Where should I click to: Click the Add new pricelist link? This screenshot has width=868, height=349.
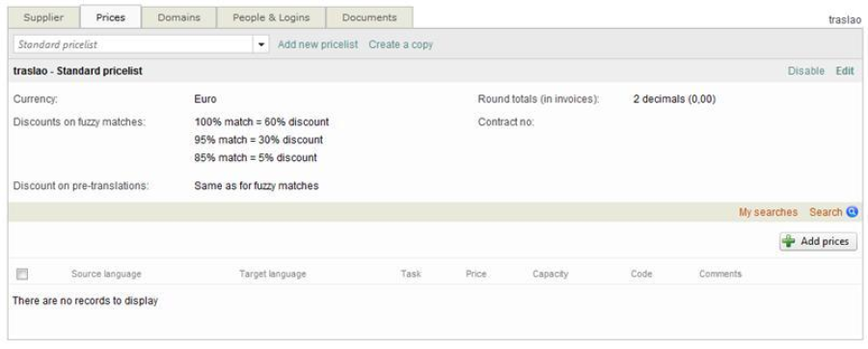317,44
